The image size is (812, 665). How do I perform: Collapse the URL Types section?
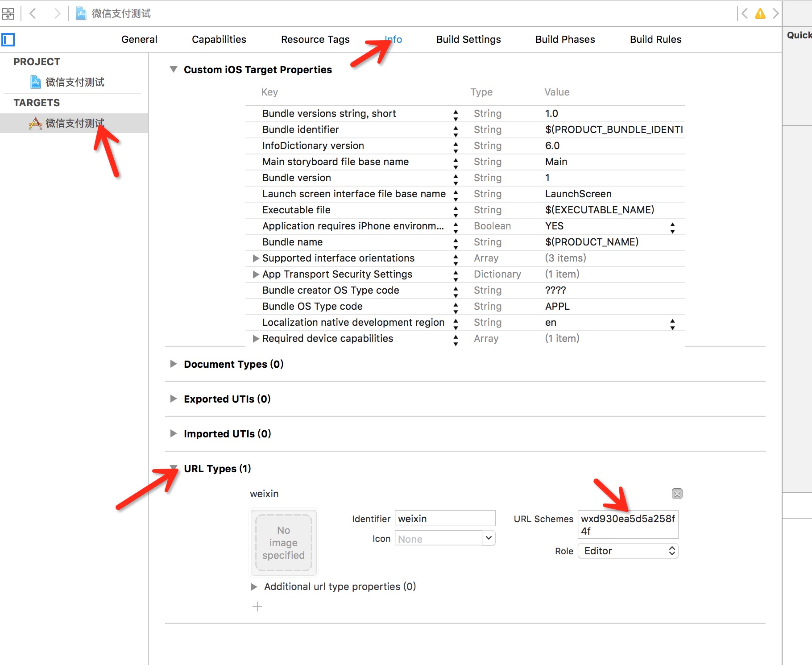point(174,468)
